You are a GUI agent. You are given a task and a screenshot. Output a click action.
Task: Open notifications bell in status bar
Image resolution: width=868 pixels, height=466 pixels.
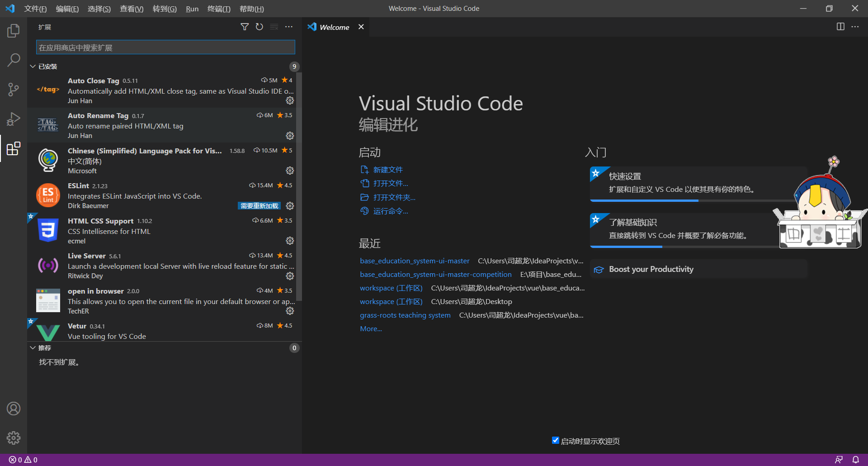[855, 460]
